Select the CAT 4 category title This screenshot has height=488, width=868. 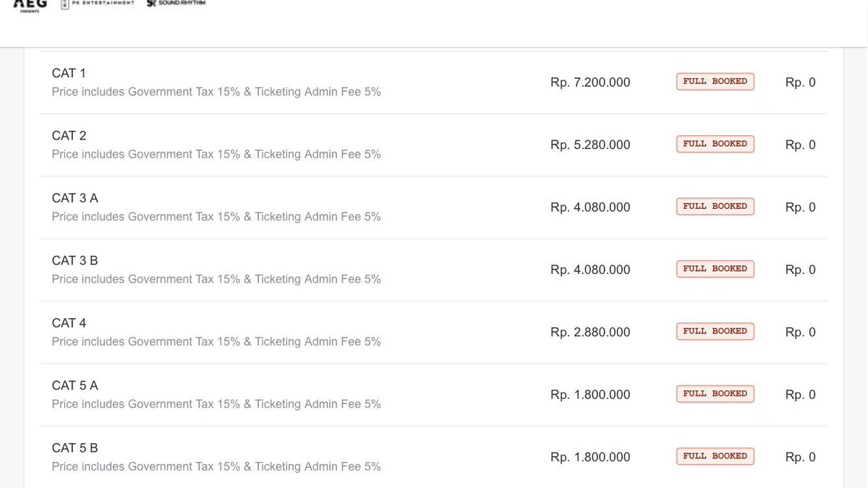69,323
